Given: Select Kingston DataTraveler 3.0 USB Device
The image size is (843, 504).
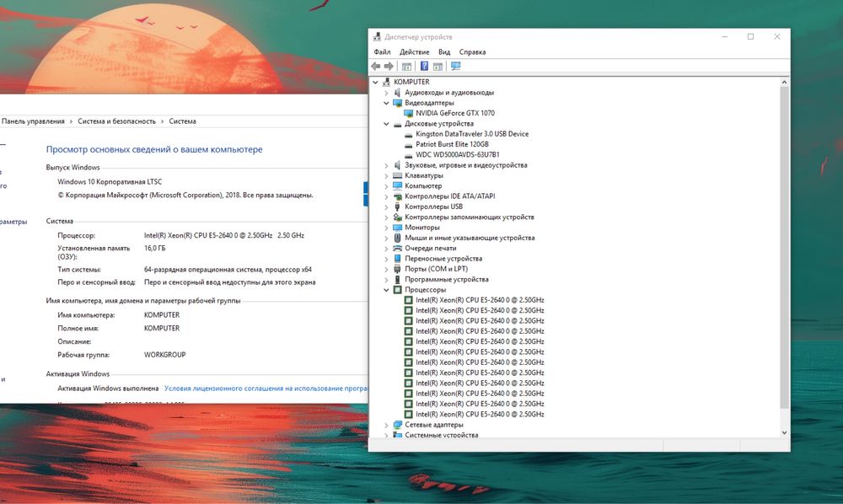Looking at the screenshot, I should pos(472,134).
